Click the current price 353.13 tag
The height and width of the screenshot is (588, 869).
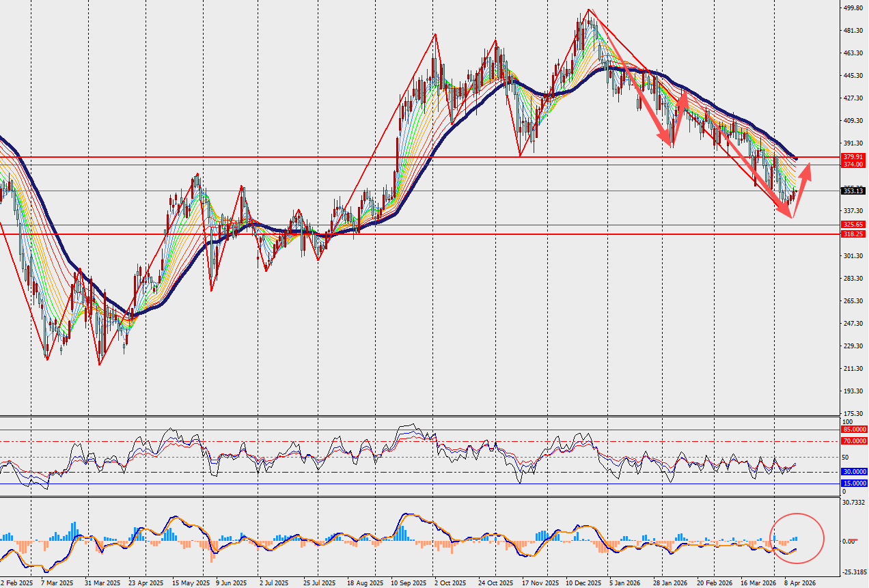click(x=853, y=191)
